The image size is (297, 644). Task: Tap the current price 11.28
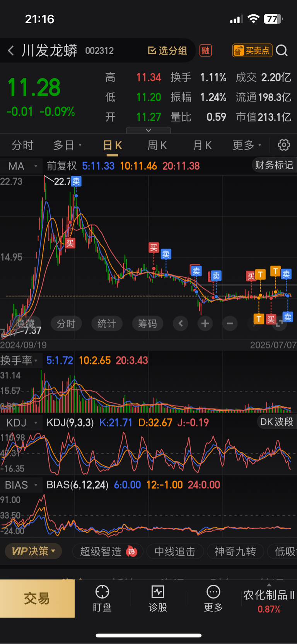tap(34, 87)
